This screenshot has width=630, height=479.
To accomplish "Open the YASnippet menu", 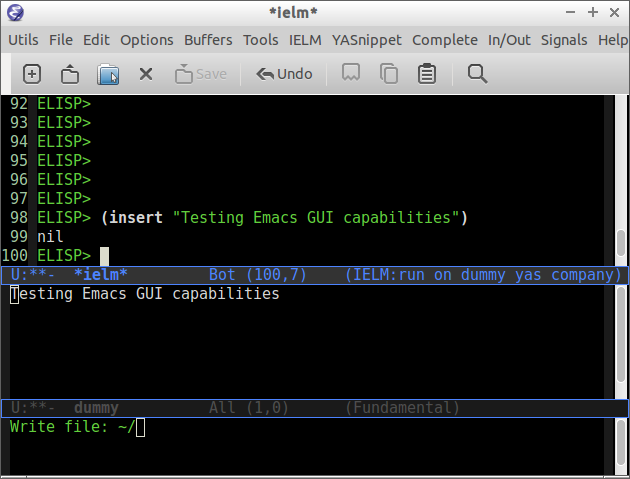I will click(x=366, y=40).
